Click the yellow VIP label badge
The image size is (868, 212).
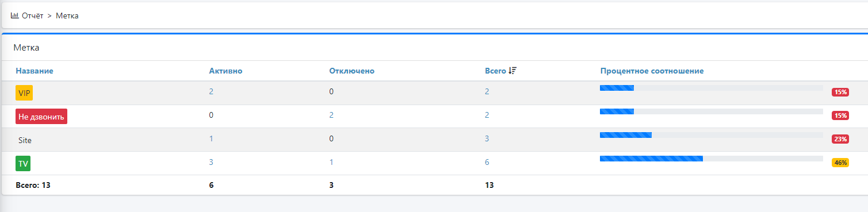[x=24, y=92]
